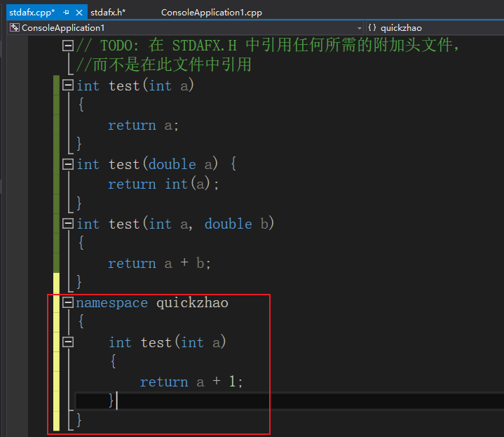Click the namespace braces icon beside quickzhao
The image size is (504, 437).
372,27
